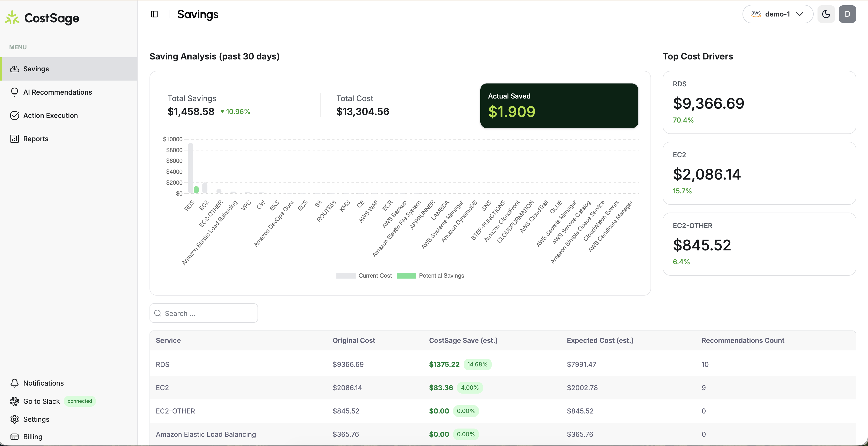
Task: Click the user avatar D button
Action: click(x=847, y=14)
